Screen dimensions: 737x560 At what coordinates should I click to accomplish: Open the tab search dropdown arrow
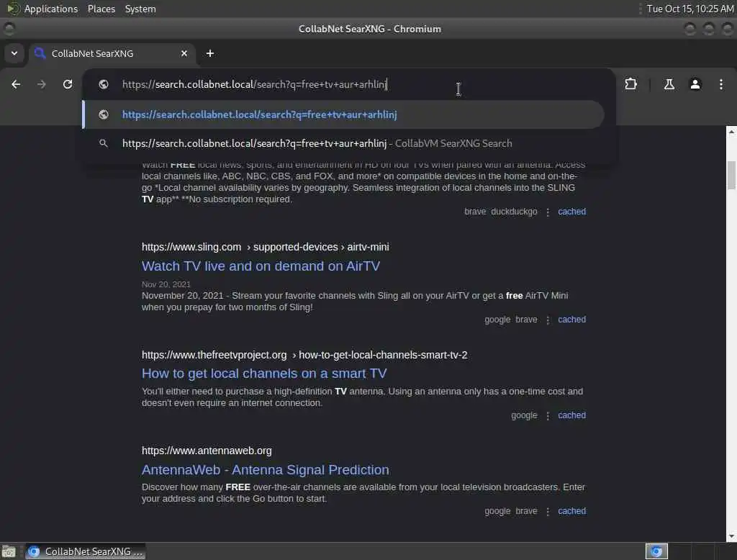[14, 53]
